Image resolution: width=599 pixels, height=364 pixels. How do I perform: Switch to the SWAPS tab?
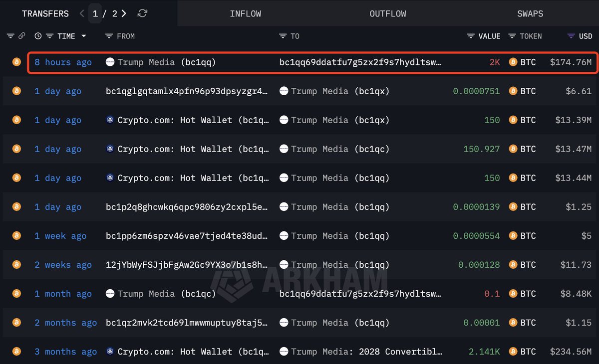pos(530,13)
